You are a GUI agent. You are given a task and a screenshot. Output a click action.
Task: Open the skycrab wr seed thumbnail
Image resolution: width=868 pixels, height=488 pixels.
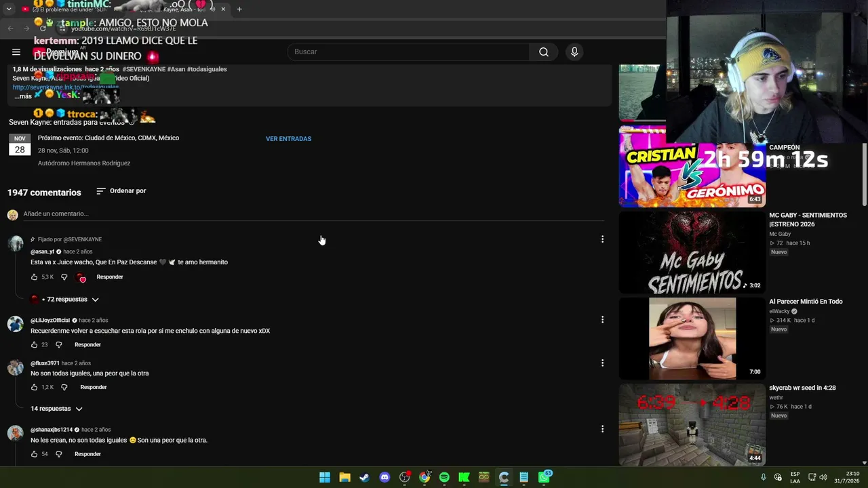point(692,425)
